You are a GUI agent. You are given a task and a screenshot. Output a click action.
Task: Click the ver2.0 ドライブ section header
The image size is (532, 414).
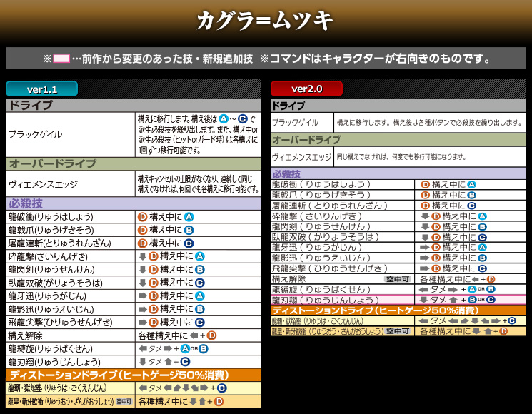pyautogui.click(x=398, y=106)
